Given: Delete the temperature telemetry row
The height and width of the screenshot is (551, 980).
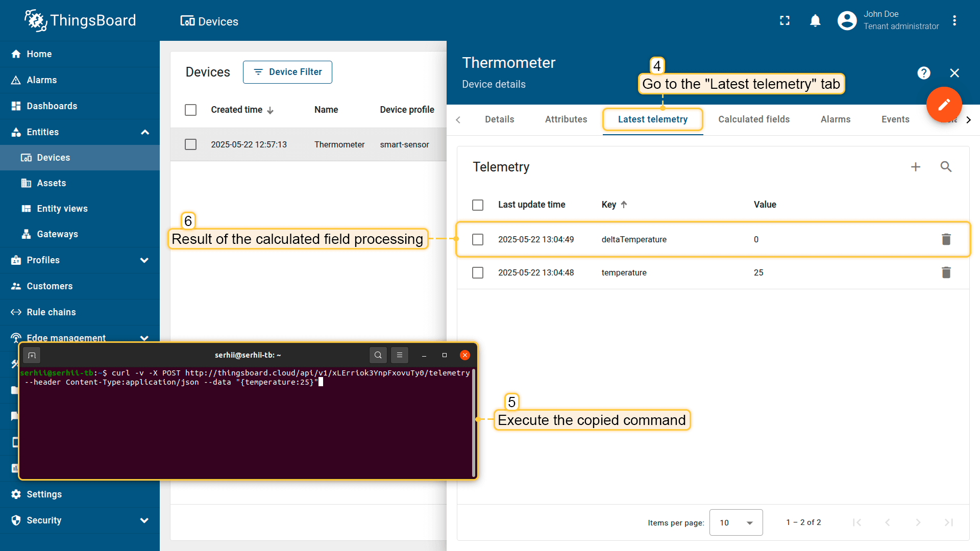Looking at the screenshot, I should (946, 272).
